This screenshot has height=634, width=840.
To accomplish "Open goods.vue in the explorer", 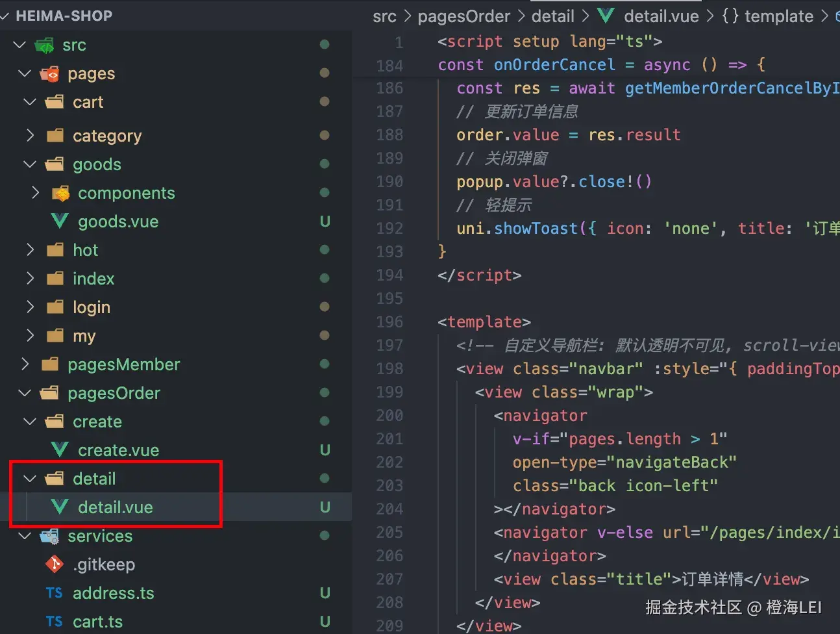I will pos(118,222).
